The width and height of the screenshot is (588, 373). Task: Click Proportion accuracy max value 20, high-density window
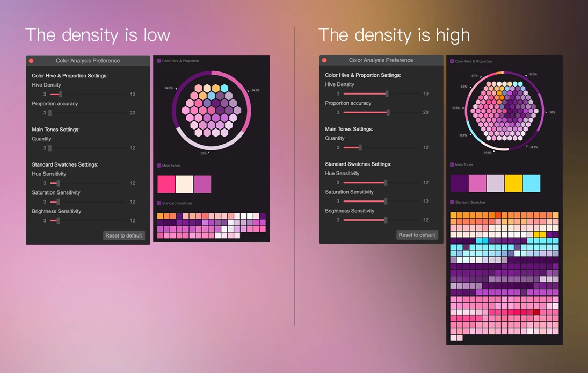tap(426, 112)
